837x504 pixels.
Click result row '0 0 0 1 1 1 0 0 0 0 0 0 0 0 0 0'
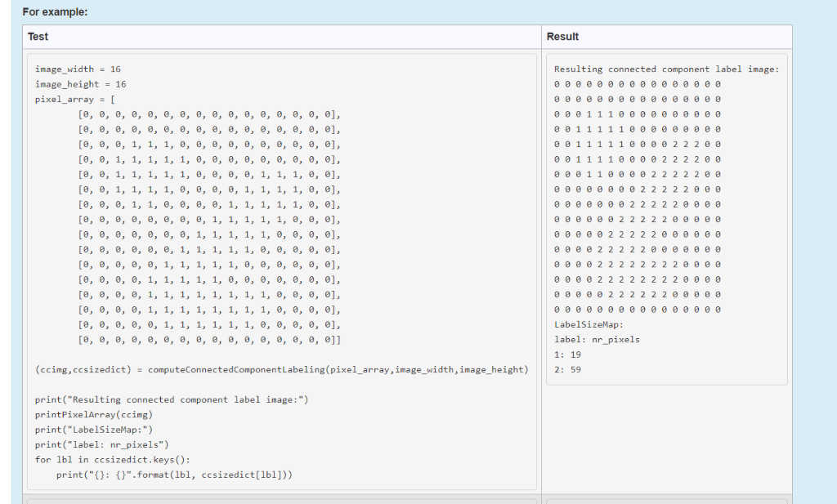tap(638, 114)
